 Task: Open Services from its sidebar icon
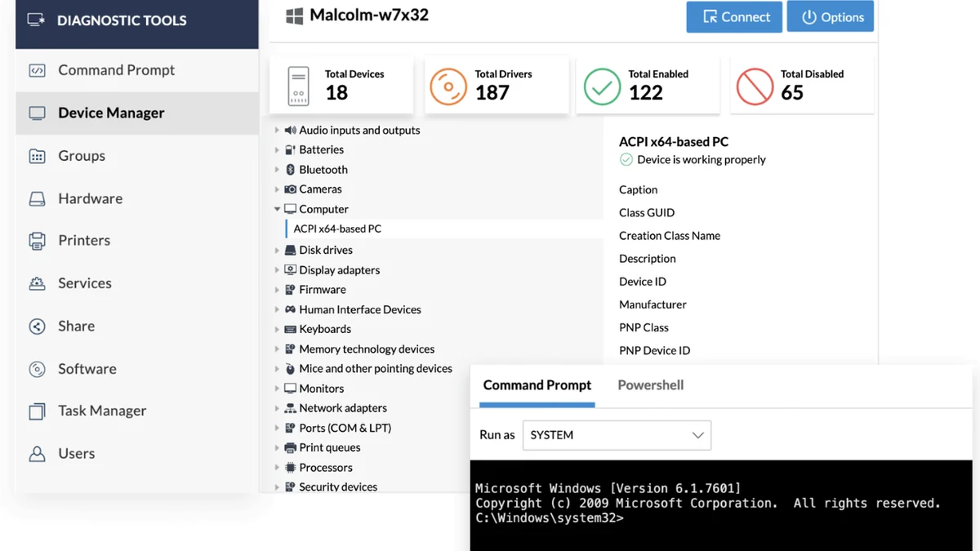point(37,283)
